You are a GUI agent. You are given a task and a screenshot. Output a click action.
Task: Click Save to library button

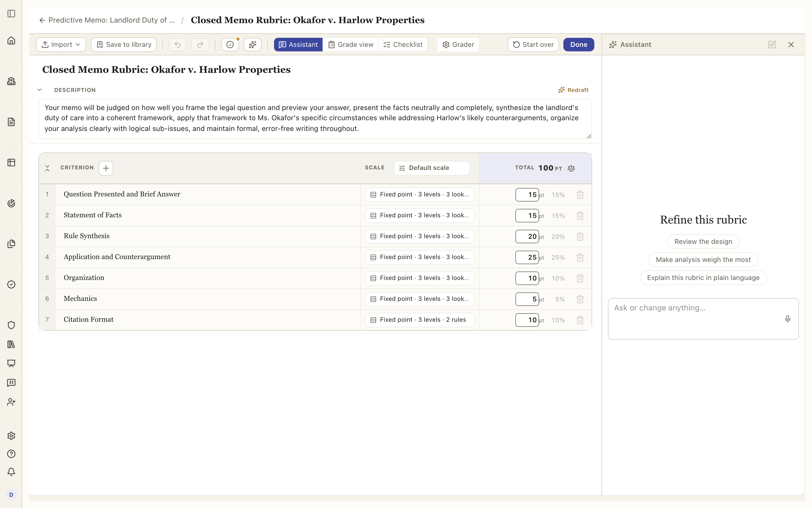click(124, 45)
